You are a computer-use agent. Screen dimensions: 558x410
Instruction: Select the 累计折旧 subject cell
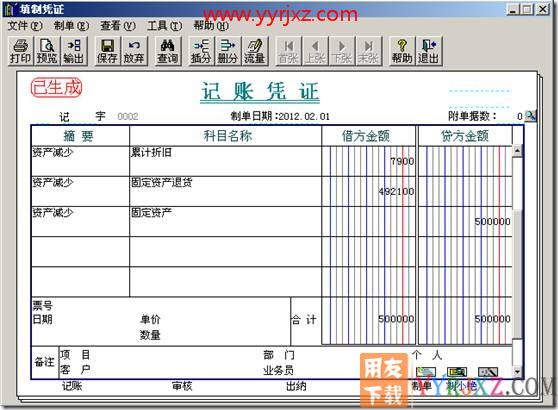[226, 161]
